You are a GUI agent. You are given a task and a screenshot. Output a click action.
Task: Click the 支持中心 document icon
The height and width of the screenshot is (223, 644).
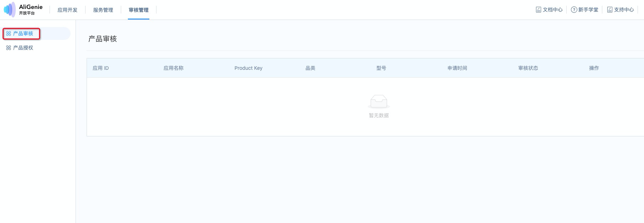click(x=610, y=10)
